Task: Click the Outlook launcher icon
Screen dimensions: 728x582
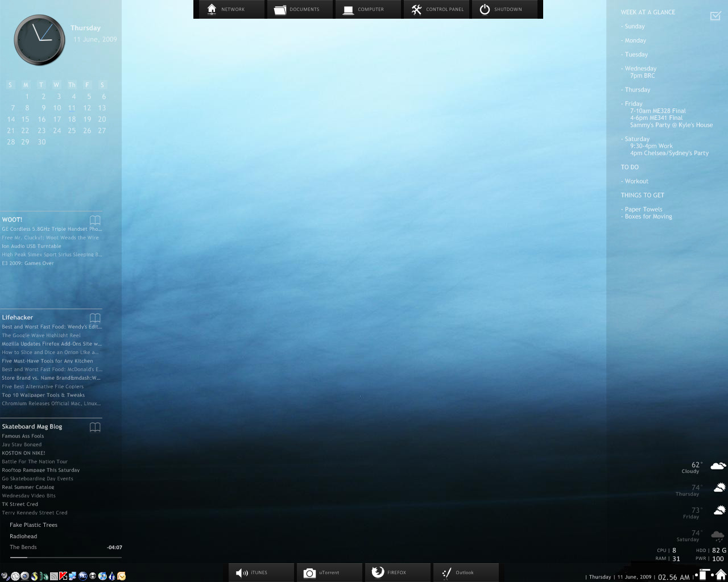Action: click(x=446, y=573)
